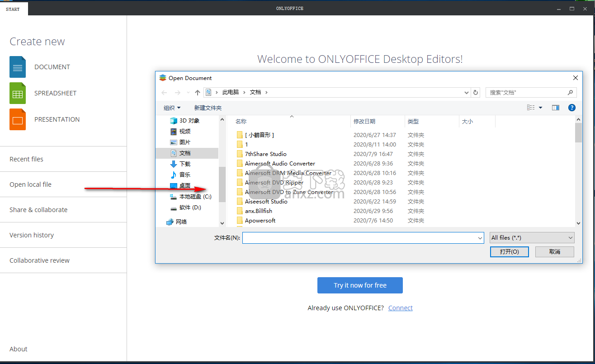Click file list scroll down arrow
The width and height of the screenshot is (595, 364).
tap(578, 223)
